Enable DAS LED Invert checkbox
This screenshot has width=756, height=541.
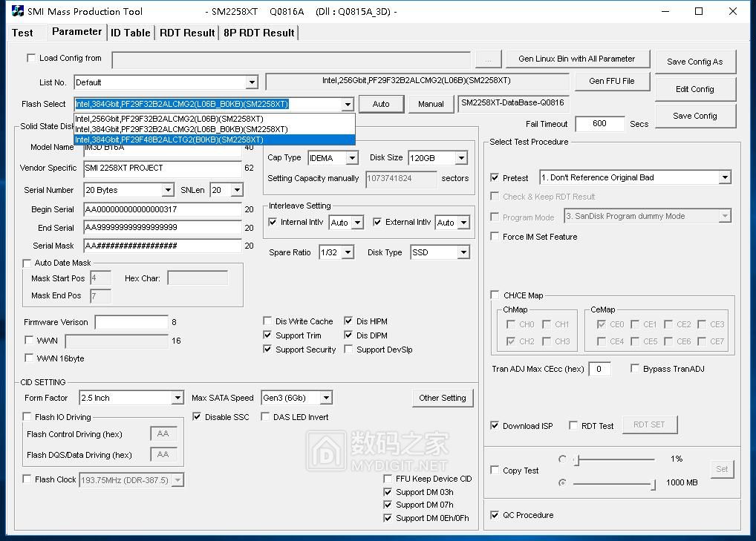[265, 417]
